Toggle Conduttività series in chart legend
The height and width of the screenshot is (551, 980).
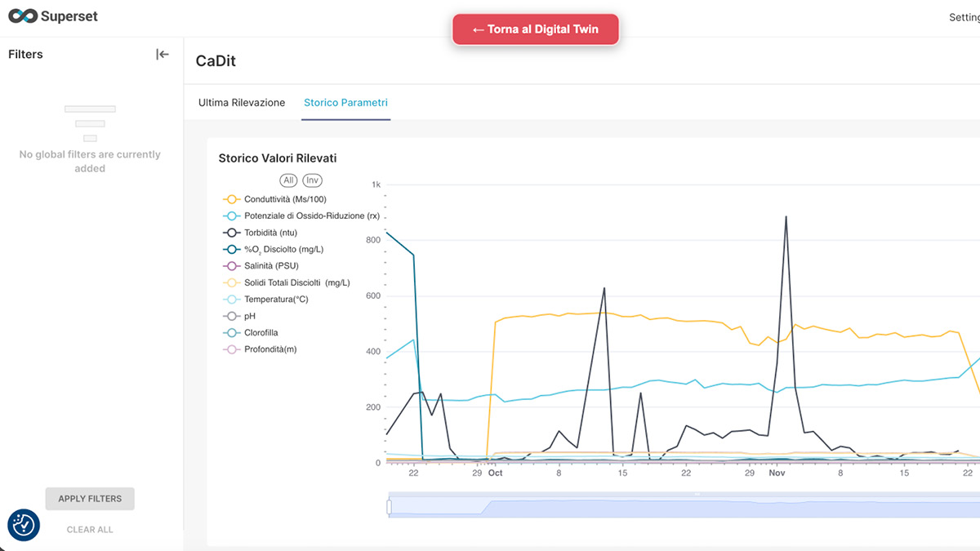point(285,199)
